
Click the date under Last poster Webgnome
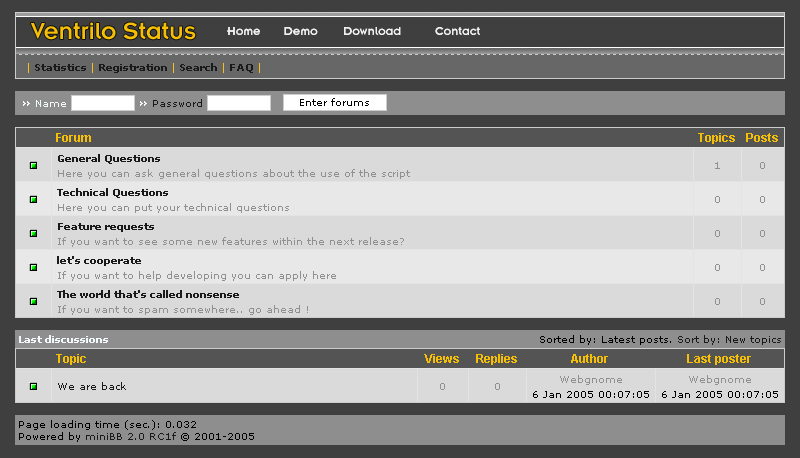point(720,394)
